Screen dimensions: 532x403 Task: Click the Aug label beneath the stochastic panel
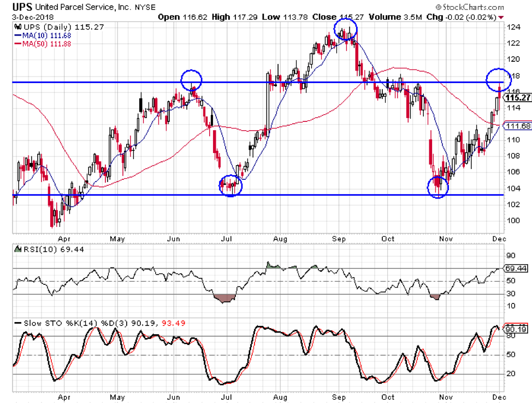pos(280,397)
